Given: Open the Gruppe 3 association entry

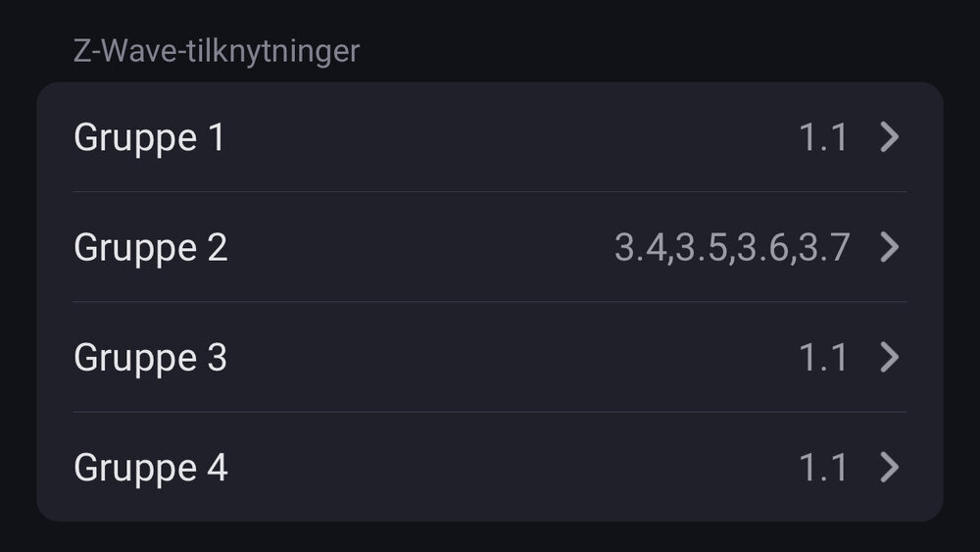Looking at the screenshot, I should tap(490, 358).
